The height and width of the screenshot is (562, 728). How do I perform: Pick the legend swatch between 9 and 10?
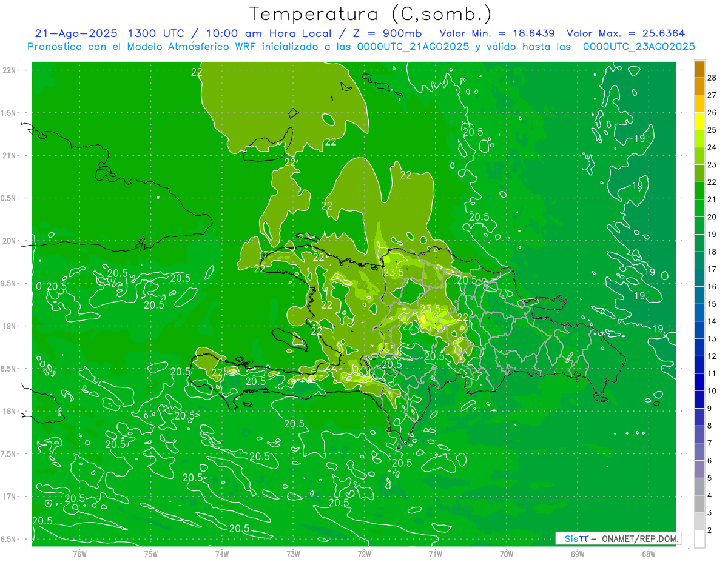coord(699,400)
